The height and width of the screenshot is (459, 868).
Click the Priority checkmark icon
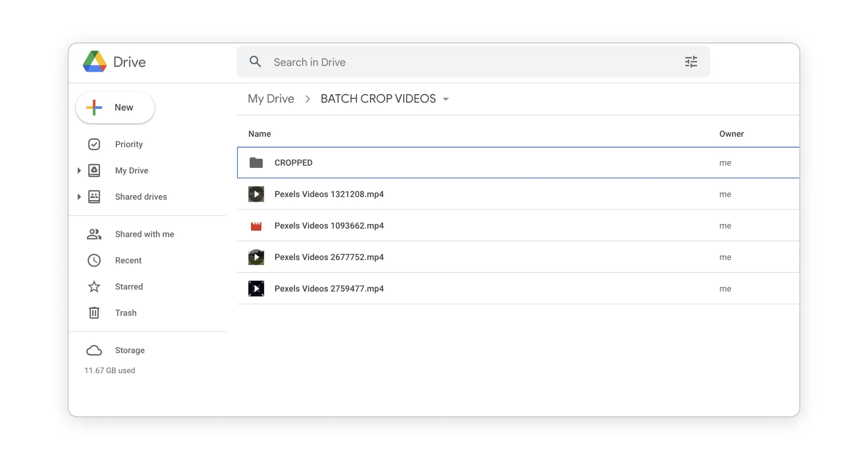click(94, 144)
